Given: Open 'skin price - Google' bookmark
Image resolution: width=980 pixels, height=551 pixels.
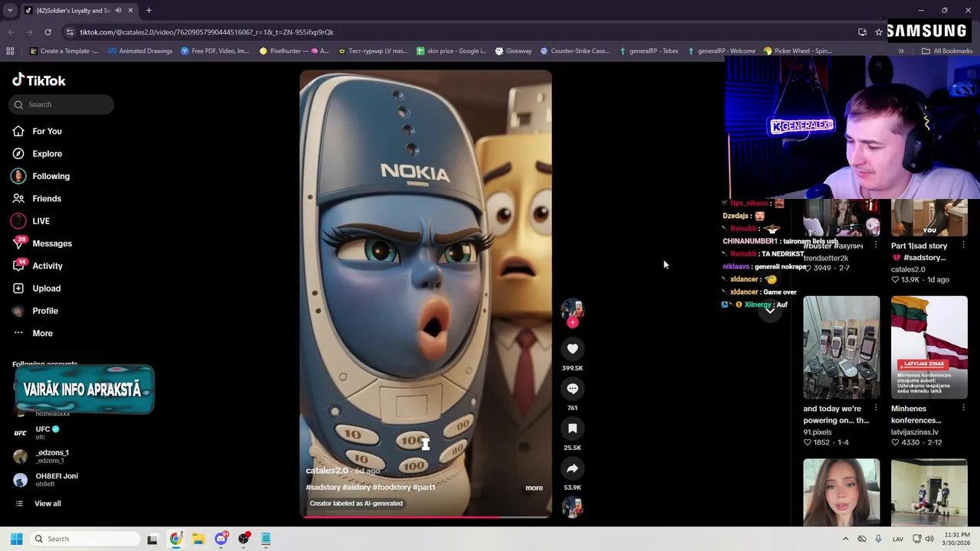Looking at the screenshot, I should coord(451,51).
